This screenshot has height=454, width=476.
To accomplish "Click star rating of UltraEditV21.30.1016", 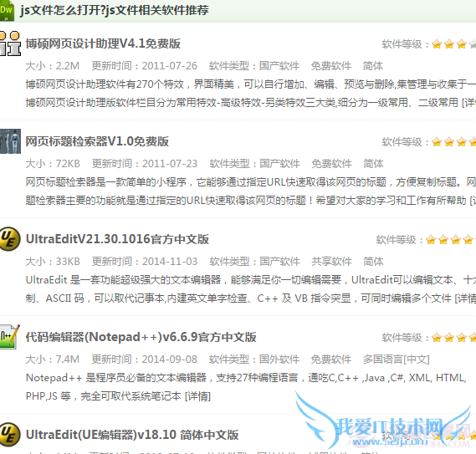I will point(451,240).
